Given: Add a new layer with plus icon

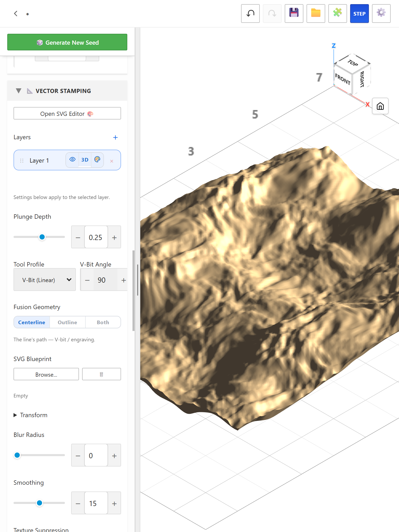Looking at the screenshot, I should click(x=115, y=137).
